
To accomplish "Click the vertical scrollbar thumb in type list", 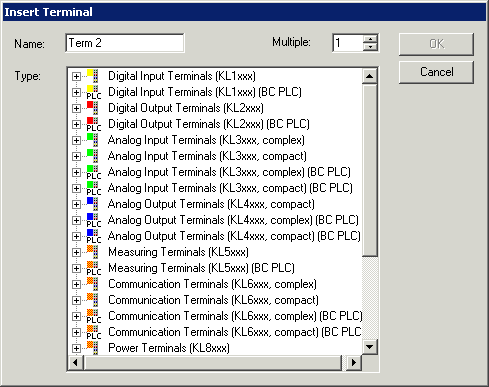I will click(369, 170).
